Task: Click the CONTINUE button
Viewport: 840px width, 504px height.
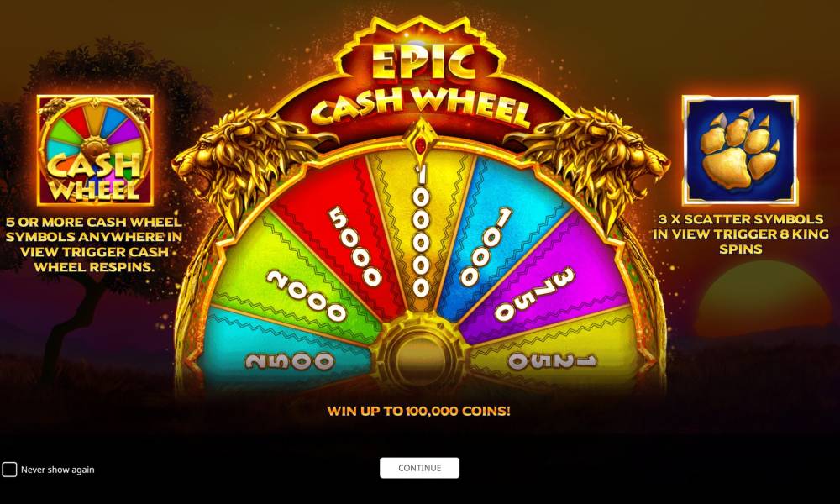Action: click(419, 468)
